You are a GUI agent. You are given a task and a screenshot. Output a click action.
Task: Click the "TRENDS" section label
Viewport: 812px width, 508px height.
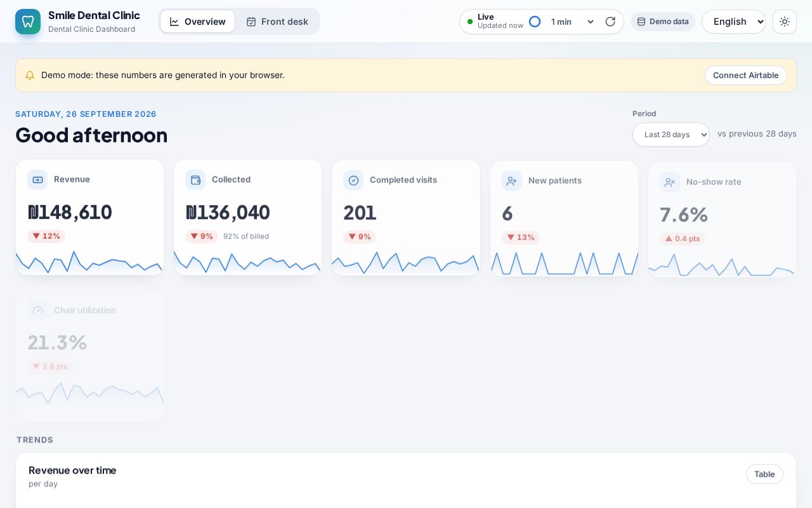coord(35,440)
